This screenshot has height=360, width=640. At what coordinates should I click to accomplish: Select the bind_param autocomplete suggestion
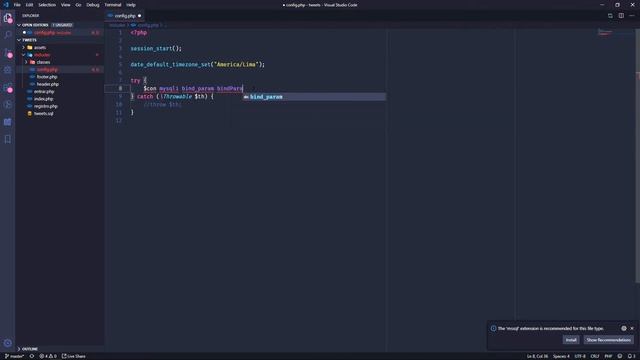pos(314,97)
